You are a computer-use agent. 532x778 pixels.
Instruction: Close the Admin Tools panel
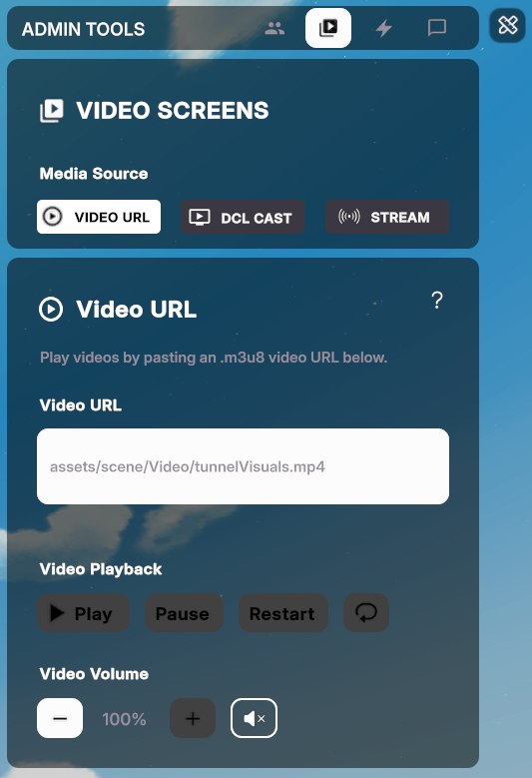click(508, 25)
